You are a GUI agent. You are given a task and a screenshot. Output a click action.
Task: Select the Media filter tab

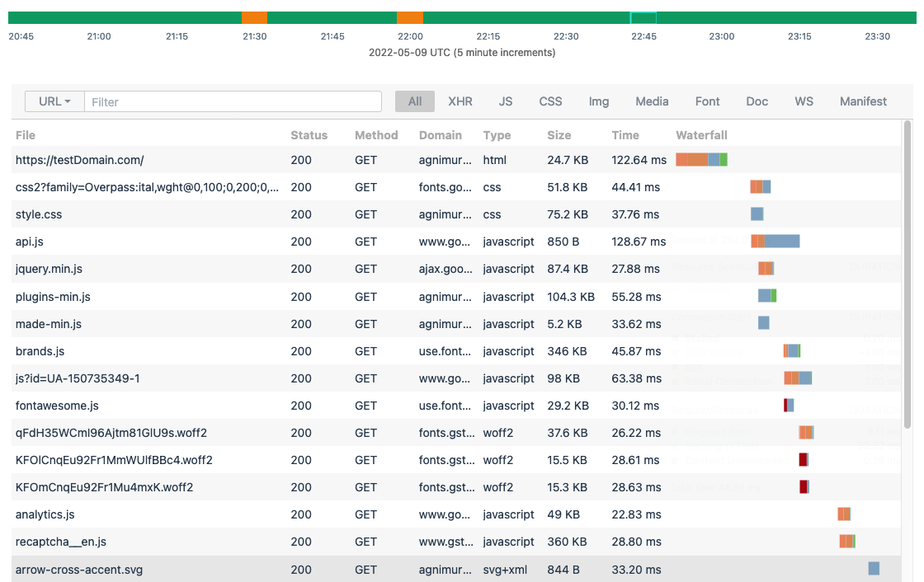coord(652,101)
